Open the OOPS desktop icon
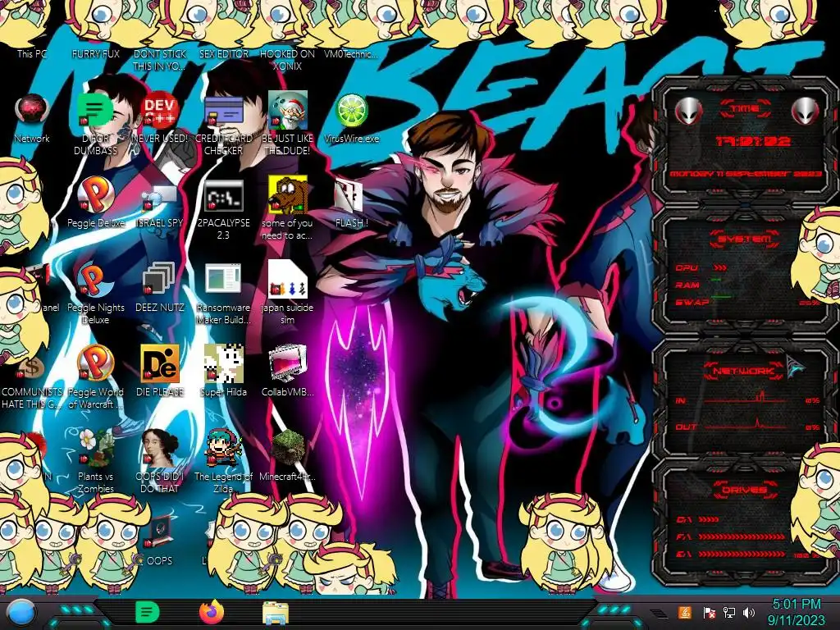Viewport: 840px width, 630px height. tap(160, 532)
